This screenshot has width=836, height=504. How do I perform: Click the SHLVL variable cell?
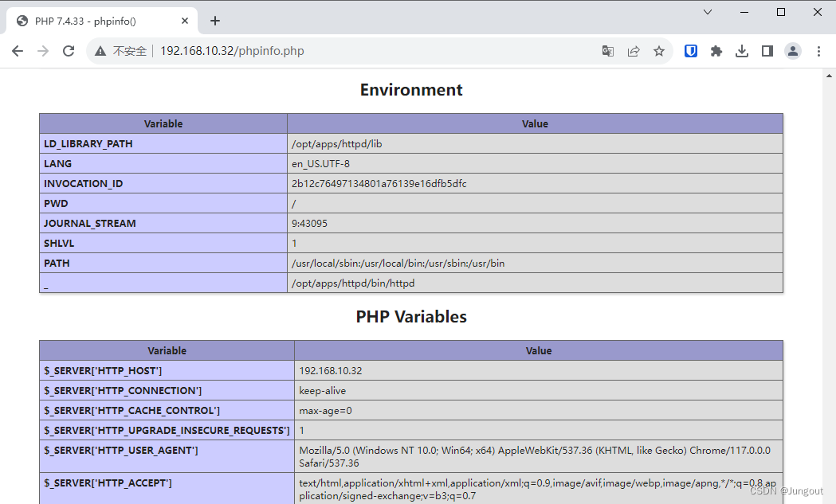[x=163, y=244]
